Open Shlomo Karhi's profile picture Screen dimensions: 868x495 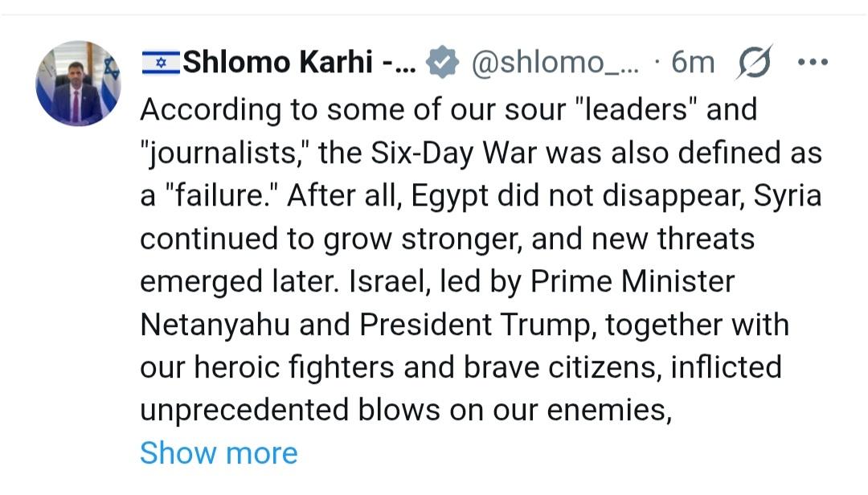point(77,84)
